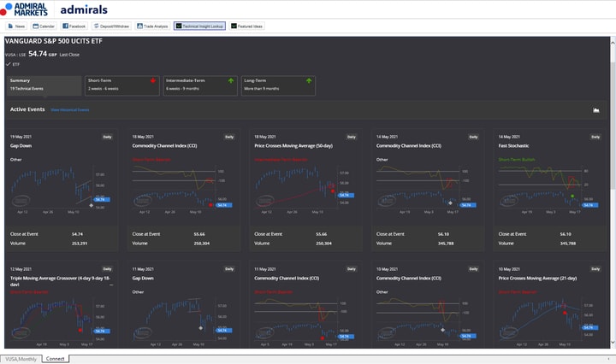Select the Summary 19 Technical Events tab
This screenshot has height=364, width=616.
click(44, 85)
